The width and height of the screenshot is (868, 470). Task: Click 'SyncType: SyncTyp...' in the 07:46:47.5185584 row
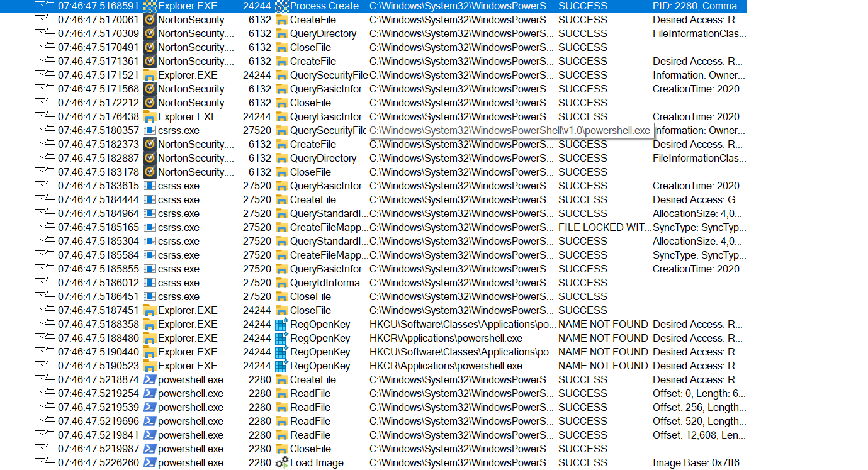click(x=699, y=255)
